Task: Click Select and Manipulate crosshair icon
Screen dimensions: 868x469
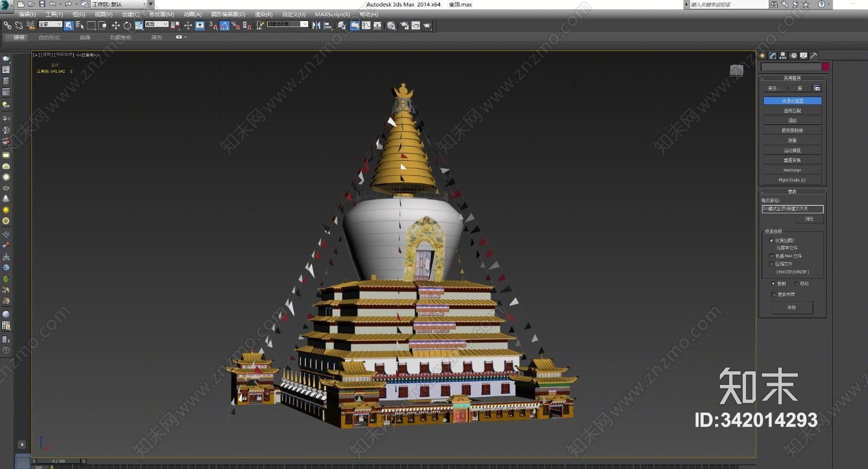Action: pyautogui.click(x=188, y=25)
